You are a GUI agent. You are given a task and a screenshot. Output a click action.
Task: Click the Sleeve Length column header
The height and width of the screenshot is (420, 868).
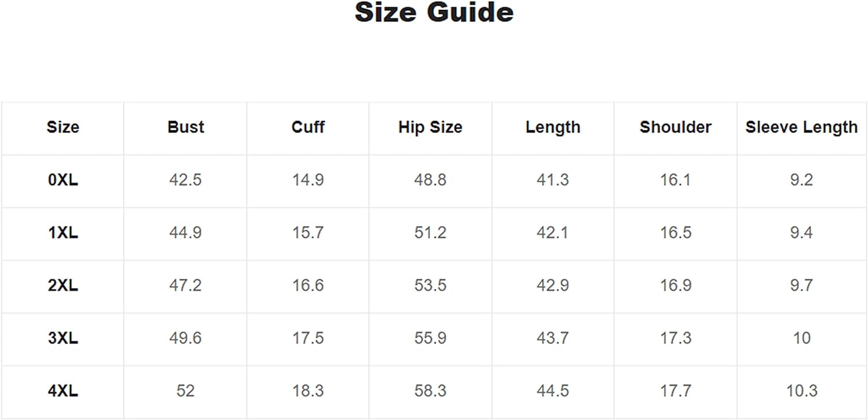tap(801, 127)
